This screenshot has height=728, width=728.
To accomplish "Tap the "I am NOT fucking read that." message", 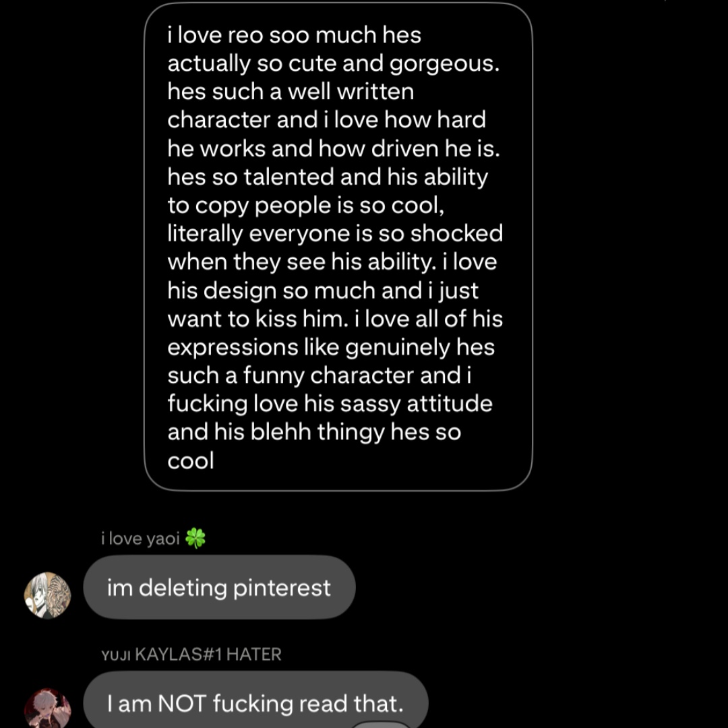I will tap(255, 704).
